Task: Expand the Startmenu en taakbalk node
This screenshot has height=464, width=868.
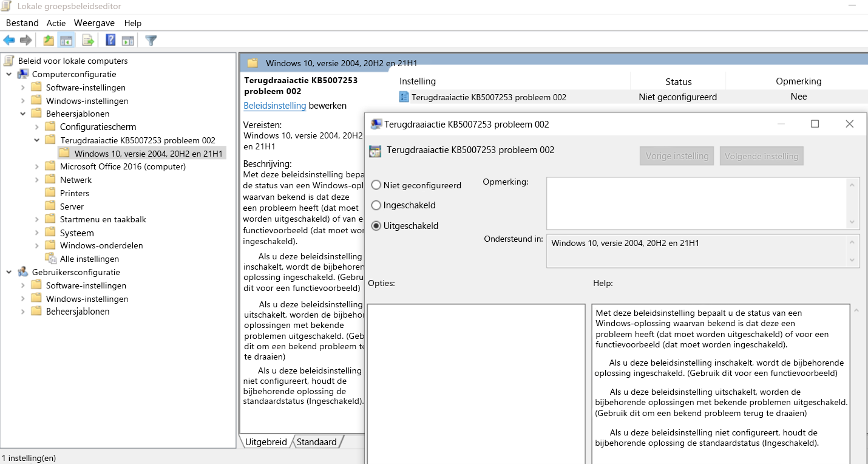Action: (37, 219)
